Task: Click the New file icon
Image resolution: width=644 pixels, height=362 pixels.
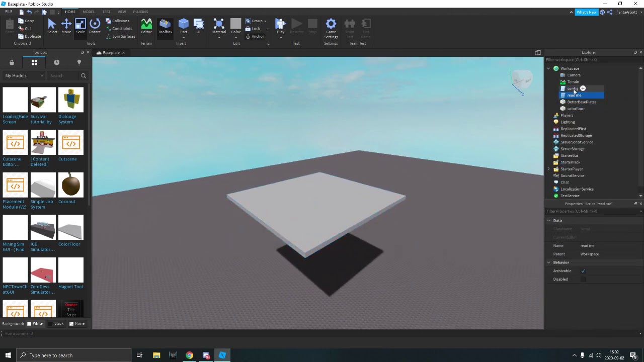Action: pos(22,12)
